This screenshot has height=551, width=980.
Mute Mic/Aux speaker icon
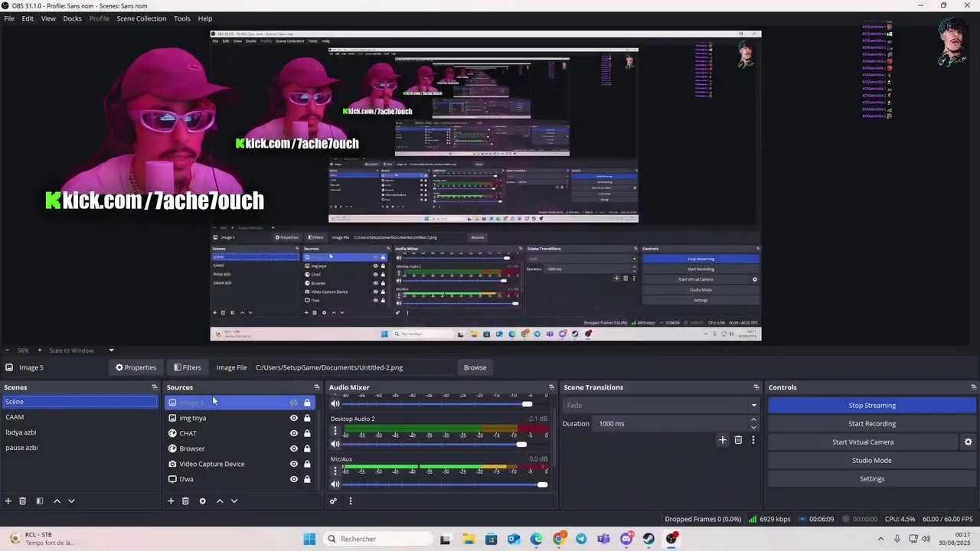pyautogui.click(x=335, y=484)
